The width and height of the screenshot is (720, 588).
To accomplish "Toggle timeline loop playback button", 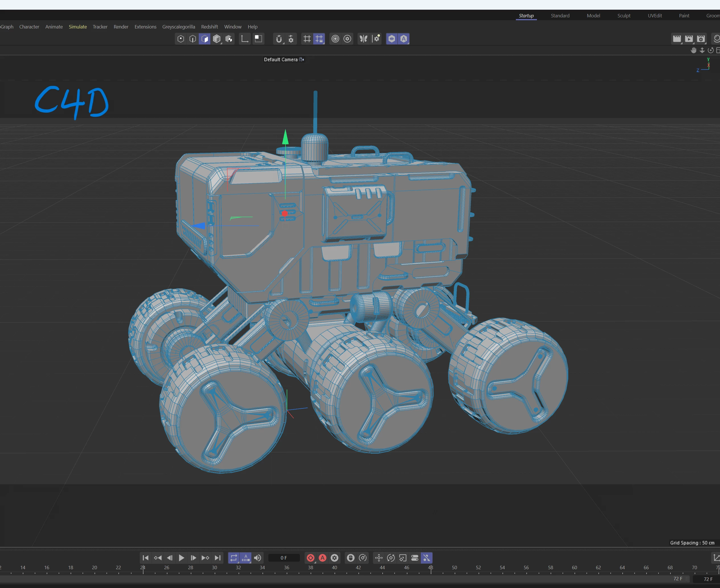I will [x=233, y=558].
